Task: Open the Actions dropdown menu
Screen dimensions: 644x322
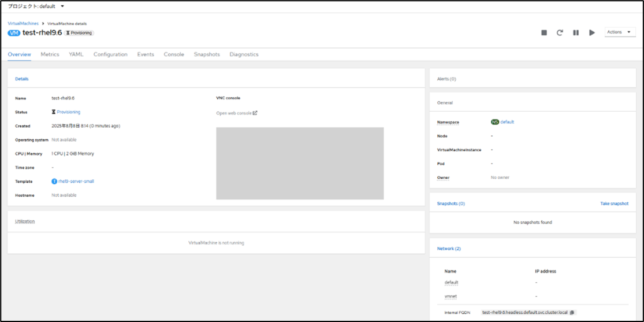Action: coord(620,32)
